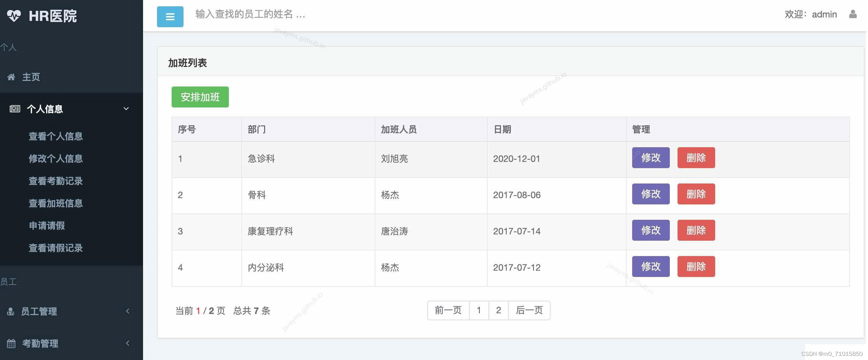Click the 当前 1 / 2 页 page indicator
This screenshot has width=868, height=360.
coord(200,311)
